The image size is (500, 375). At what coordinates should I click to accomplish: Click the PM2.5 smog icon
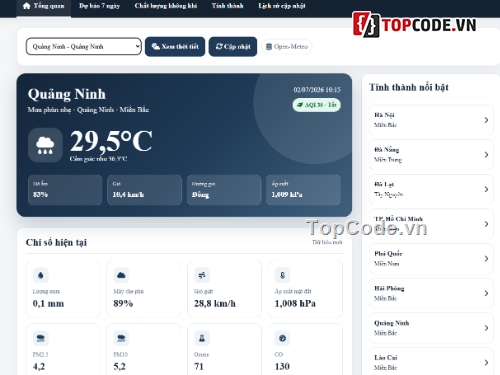tap(41, 338)
